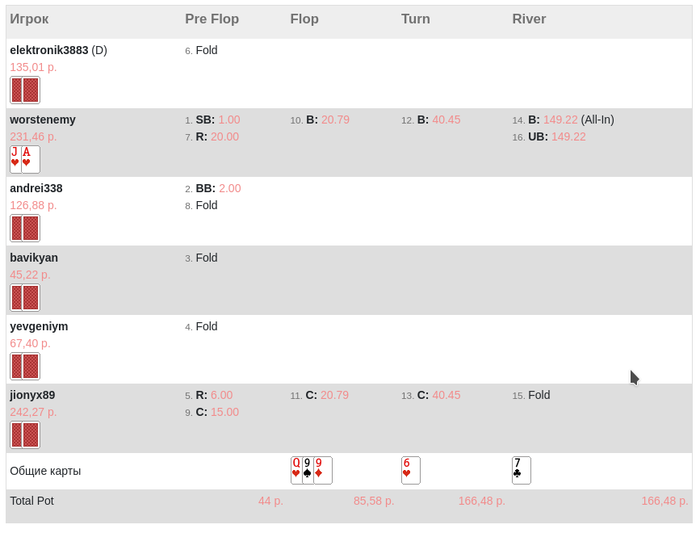Click the six of hearts turn card
The image size is (700, 533).
(x=410, y=470)
